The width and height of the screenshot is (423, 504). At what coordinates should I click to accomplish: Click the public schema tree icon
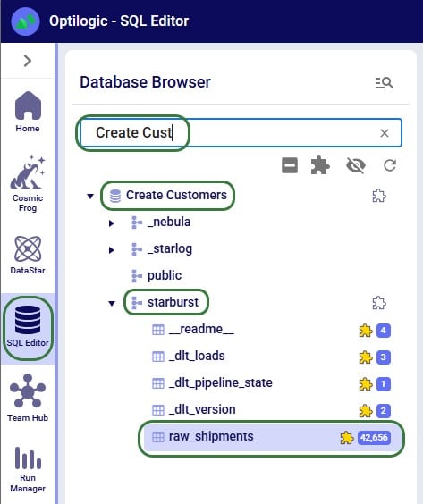[x=137, y=276]
